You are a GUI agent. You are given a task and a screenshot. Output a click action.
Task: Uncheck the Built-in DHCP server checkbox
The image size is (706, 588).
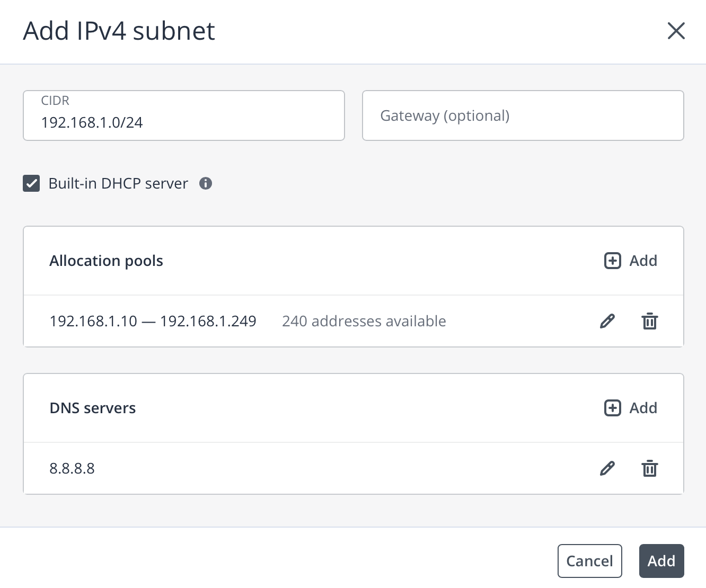click(31, 183)
